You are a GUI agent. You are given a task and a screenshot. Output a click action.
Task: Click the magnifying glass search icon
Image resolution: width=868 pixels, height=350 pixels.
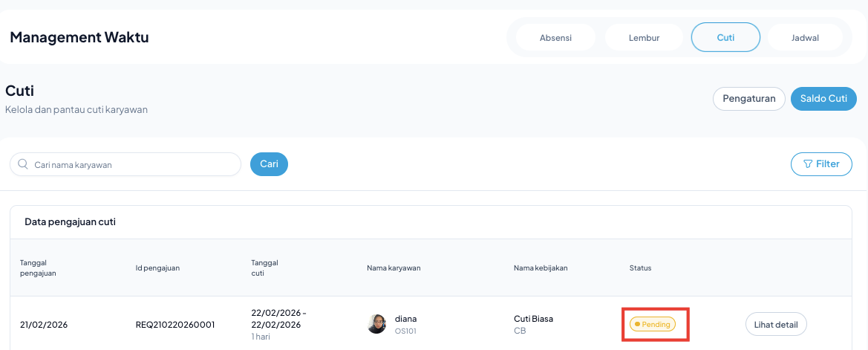click(x=23, y=164)
